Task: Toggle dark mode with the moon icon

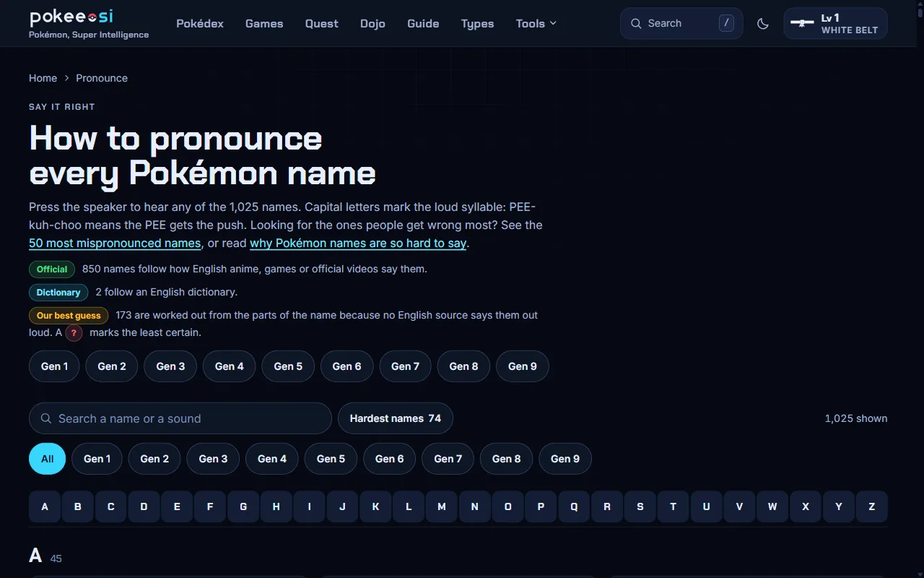Action: [763, 24]
